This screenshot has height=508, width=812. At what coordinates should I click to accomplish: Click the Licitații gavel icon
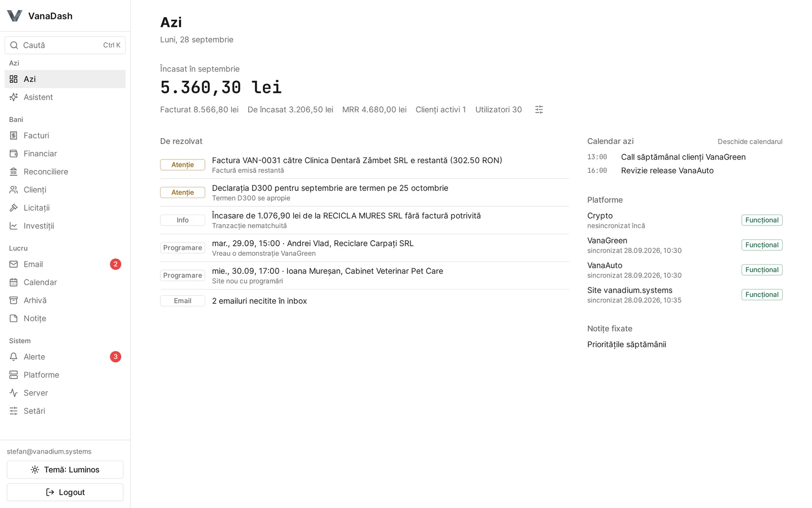pyautogui.click(x=14, y=208)
